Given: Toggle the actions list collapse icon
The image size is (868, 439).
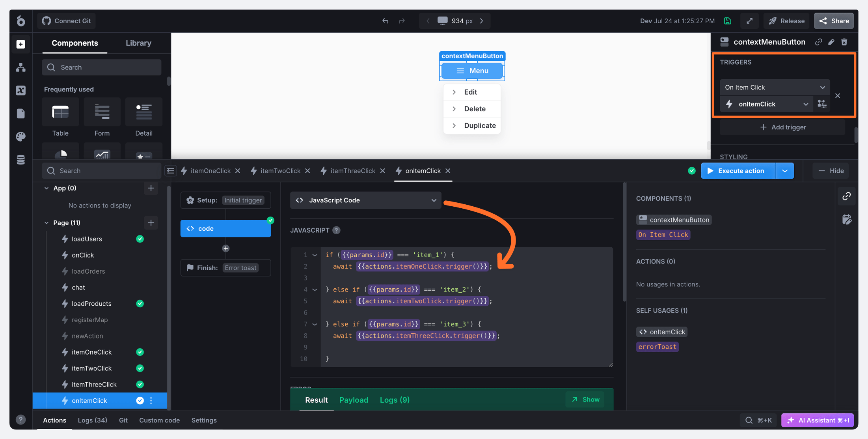Looking at the screenshot, I should (x=170, y=171).
